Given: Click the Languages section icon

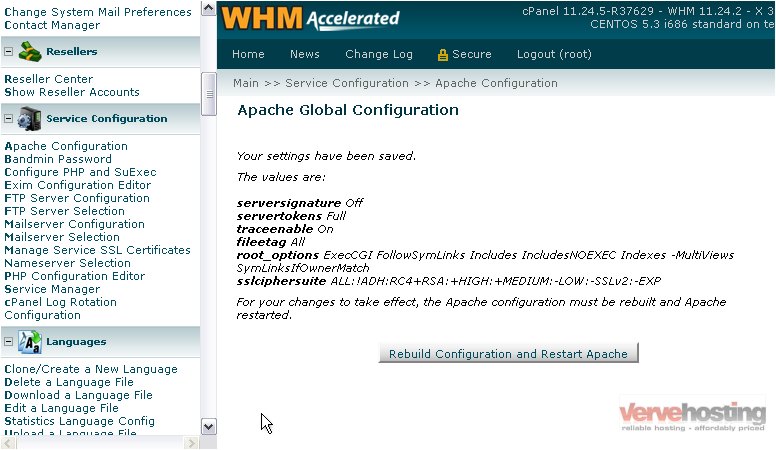Looking at the screenshot, I should coord(29,342).
